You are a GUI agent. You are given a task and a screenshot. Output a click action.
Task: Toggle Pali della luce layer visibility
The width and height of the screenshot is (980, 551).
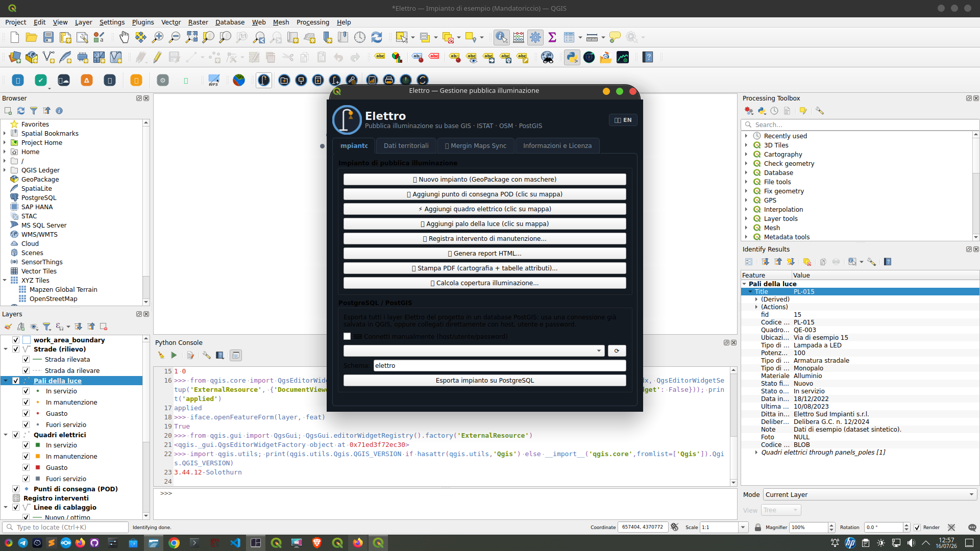16,381
